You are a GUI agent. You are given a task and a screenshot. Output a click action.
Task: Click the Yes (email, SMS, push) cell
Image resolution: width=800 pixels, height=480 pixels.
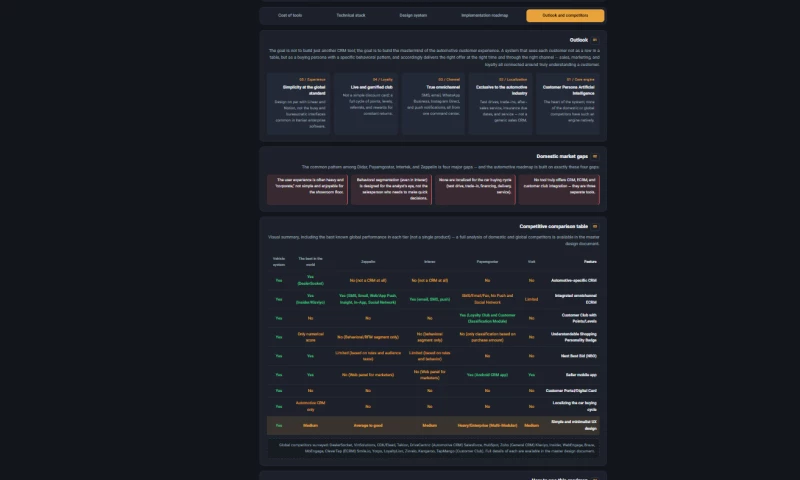430,299
